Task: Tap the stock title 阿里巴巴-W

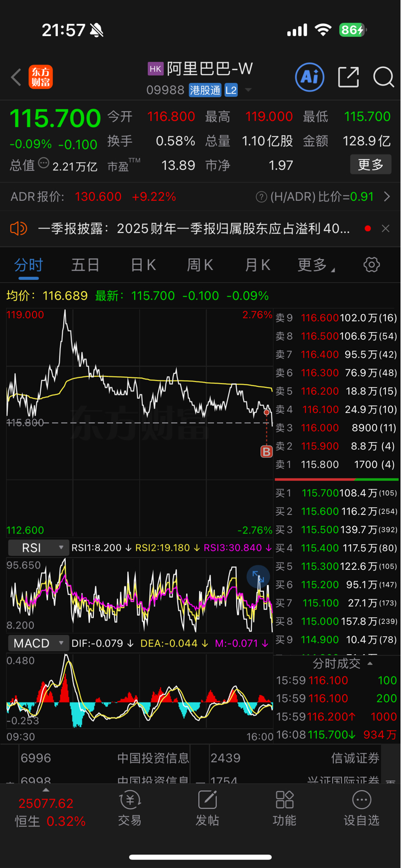Action: point(210,69)
